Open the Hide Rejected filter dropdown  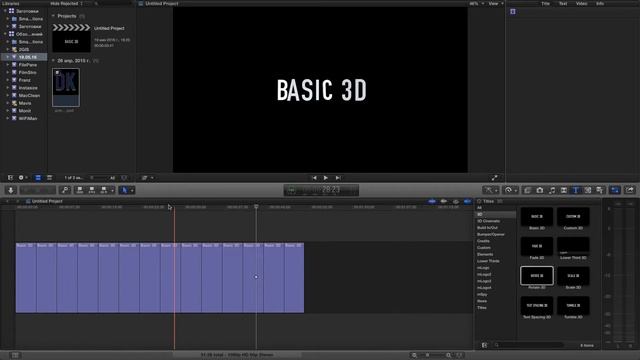click(x=67, y=4)
